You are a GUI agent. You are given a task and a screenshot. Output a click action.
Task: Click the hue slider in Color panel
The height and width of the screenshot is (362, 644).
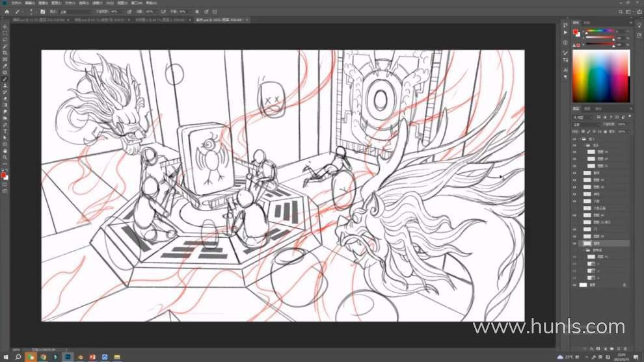point(600,31)
